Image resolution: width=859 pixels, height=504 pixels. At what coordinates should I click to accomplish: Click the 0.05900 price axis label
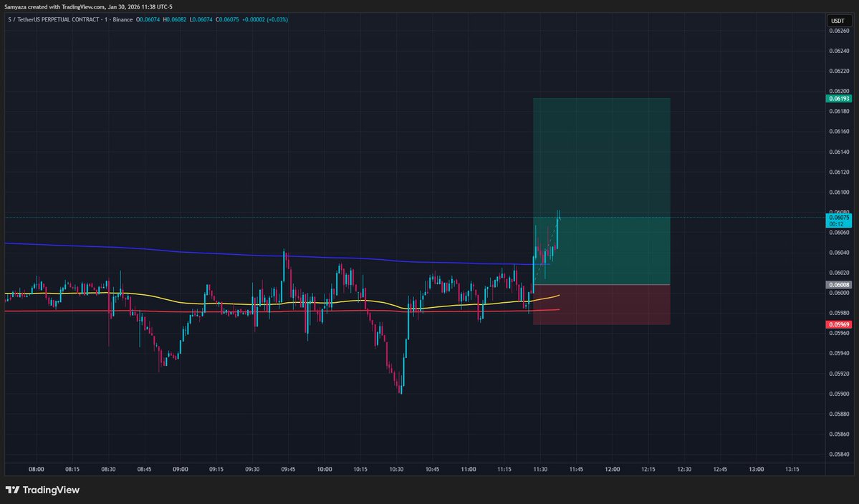[839, 394]
